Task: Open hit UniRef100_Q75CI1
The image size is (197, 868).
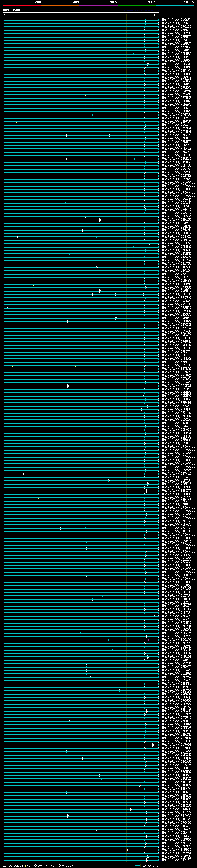Action: click(x=177, y=30)
